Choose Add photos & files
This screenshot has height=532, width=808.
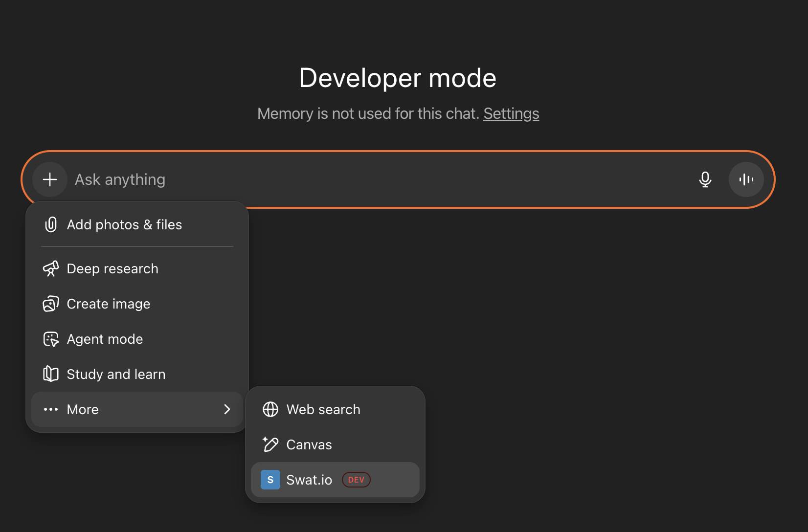point(137,224)
